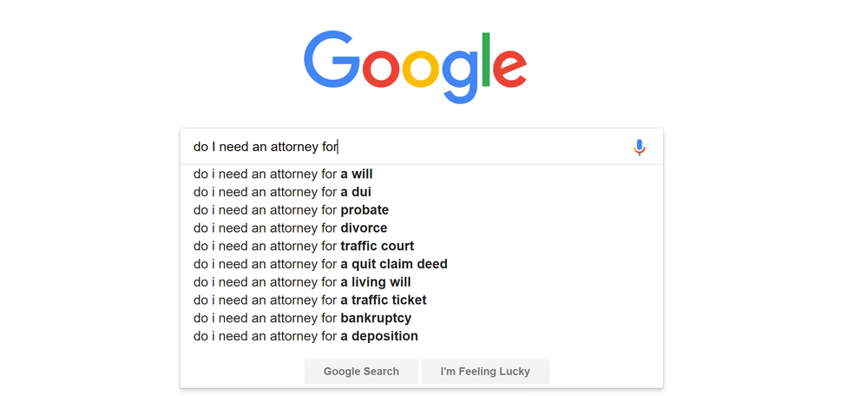Click inside the search text field

[410, 147]
